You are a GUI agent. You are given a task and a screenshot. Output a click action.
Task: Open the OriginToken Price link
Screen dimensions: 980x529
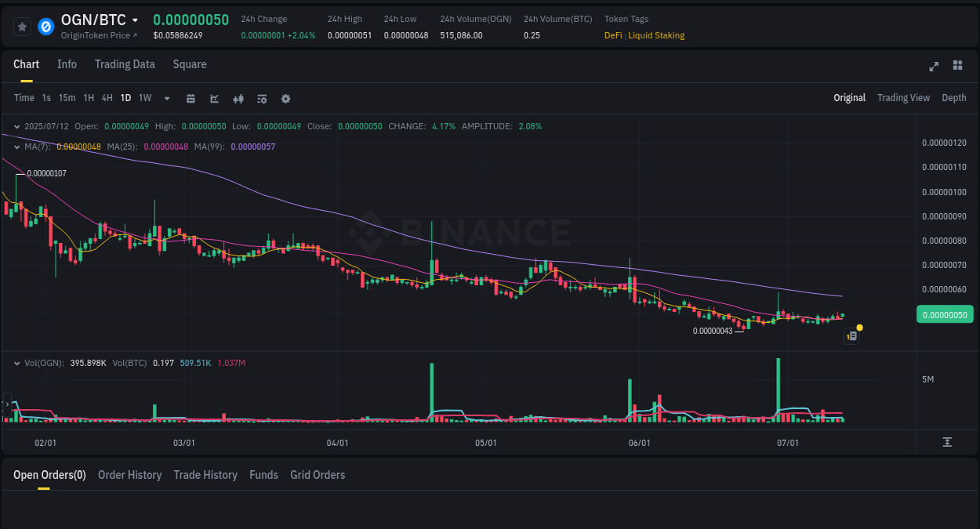pos(100,35)
